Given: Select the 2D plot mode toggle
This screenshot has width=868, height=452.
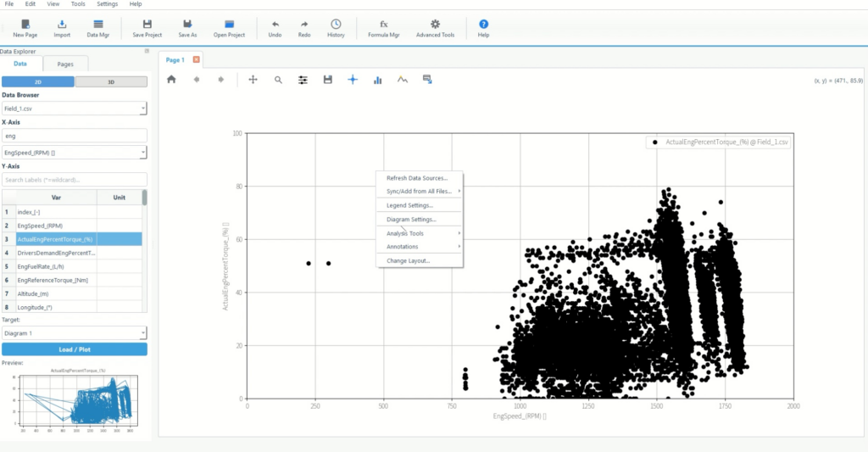Looking at the screenshot, I should [37, 82].
